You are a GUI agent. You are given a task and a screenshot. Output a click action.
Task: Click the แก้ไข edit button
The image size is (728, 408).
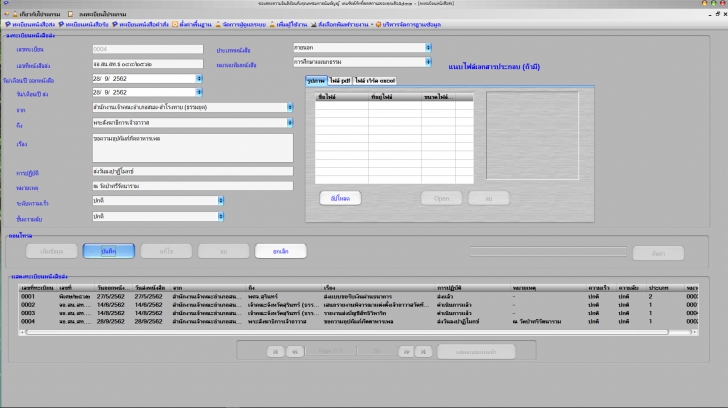coord(166,251)
